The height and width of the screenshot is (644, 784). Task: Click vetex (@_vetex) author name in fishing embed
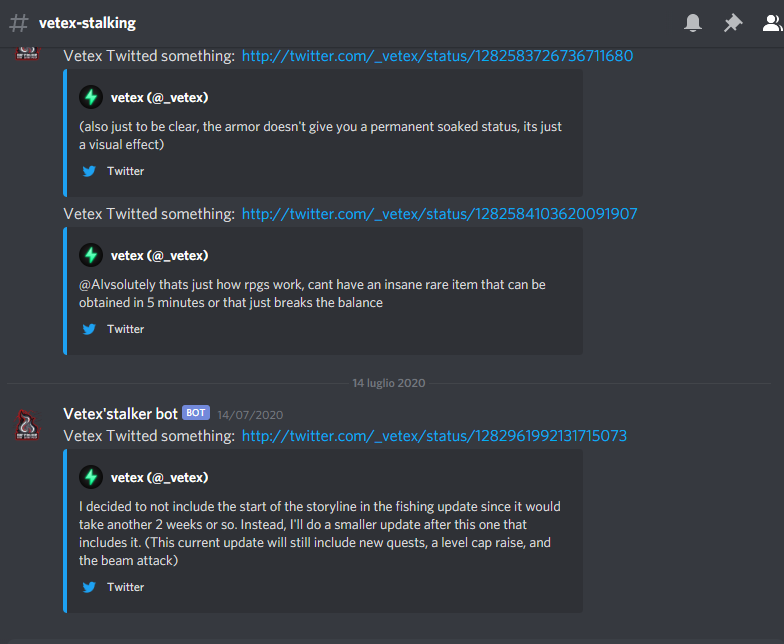[x=160, y=478]
